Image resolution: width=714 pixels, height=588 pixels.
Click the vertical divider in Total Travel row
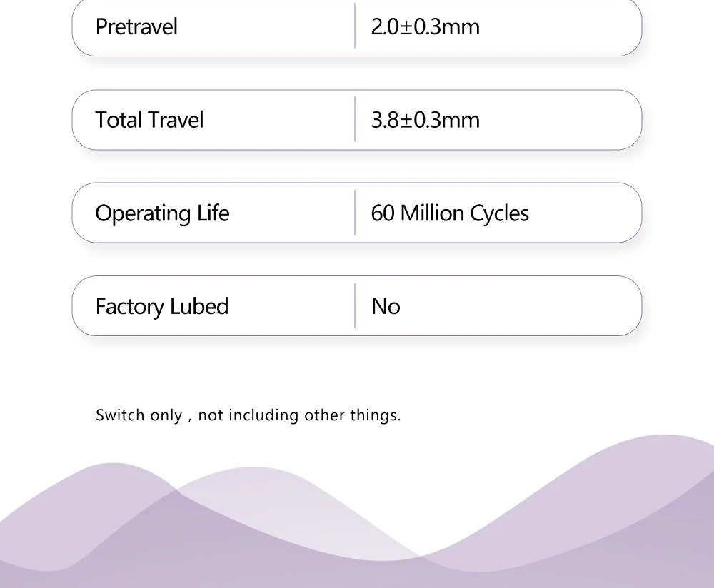point(355,120)
